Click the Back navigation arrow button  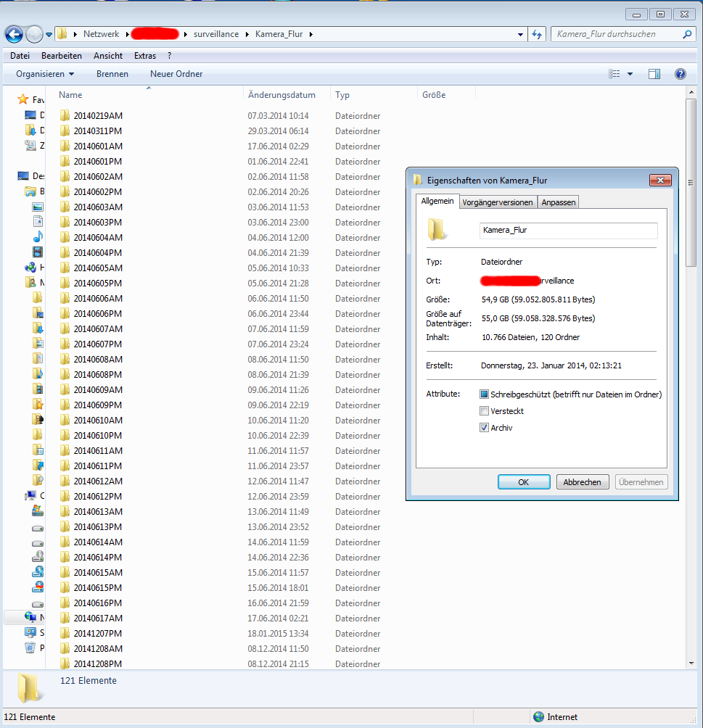click(x=14, y=34)
